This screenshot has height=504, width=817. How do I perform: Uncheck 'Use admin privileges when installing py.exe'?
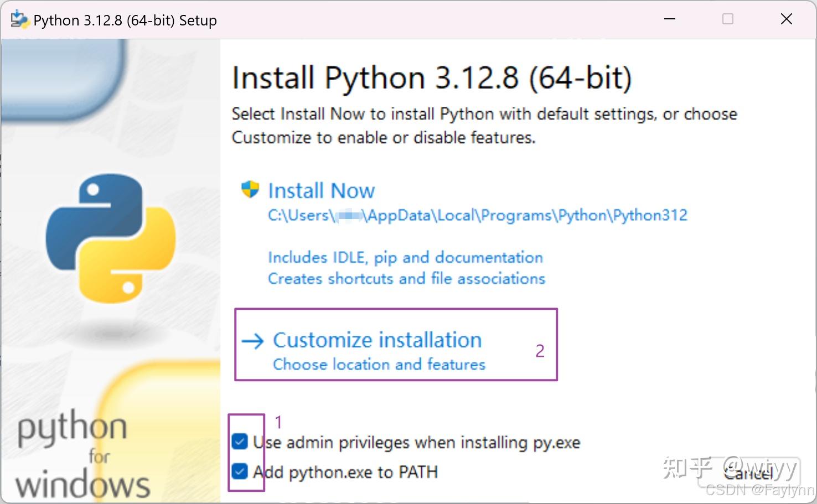(x=240, y=441)
